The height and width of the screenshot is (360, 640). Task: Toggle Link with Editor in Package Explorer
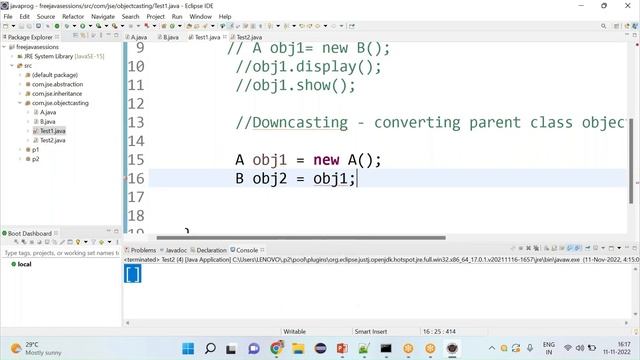point(83,36)
